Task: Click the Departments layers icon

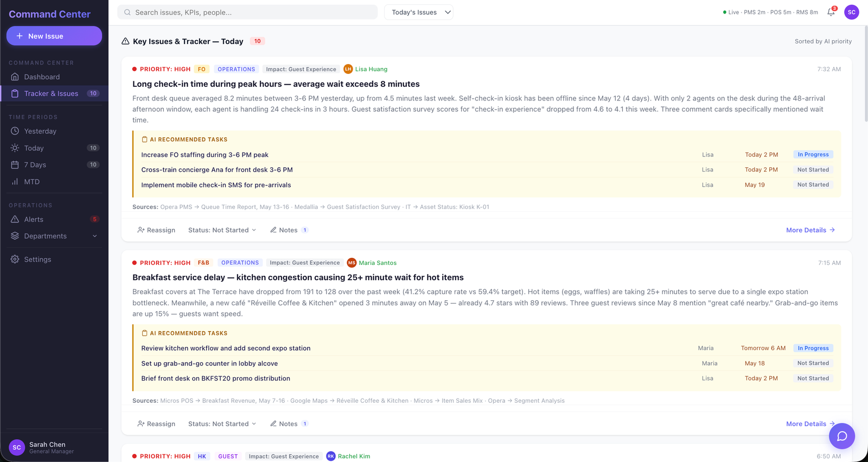Action: click(x=15, y=236)
